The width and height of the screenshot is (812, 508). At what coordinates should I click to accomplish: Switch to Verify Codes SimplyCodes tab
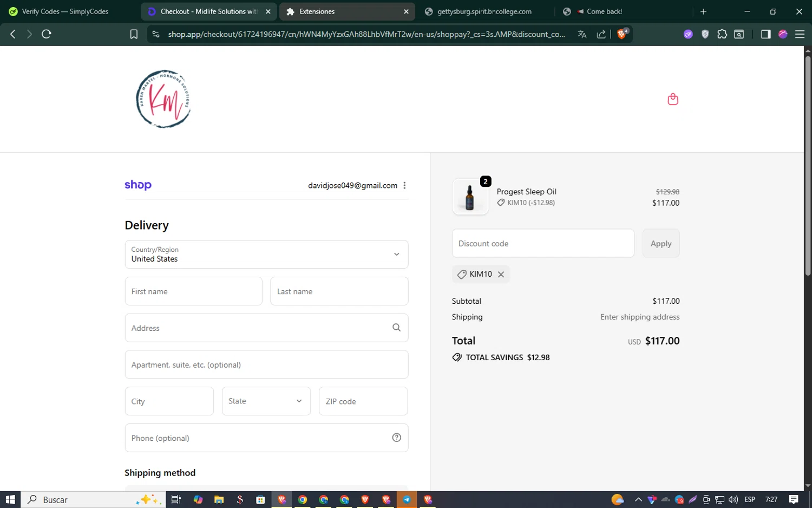[x=65, y=11]
